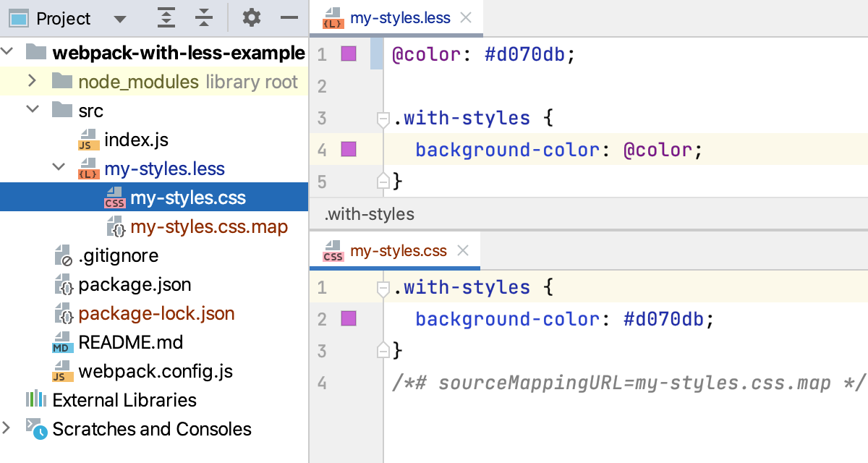Click the color swatch next to @color line

tap(348, 54)
